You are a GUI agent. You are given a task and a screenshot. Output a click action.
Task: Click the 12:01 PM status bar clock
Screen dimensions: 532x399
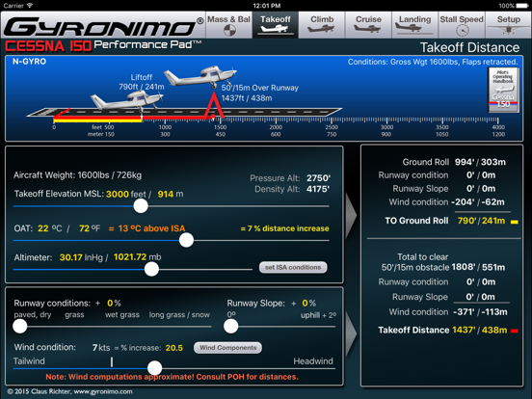[267, 6]
